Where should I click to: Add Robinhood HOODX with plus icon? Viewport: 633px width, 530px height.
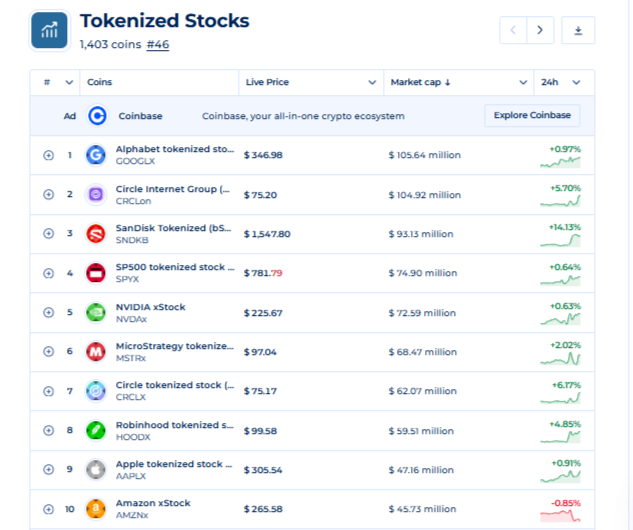pyautogui.click(x=48, y=430)
